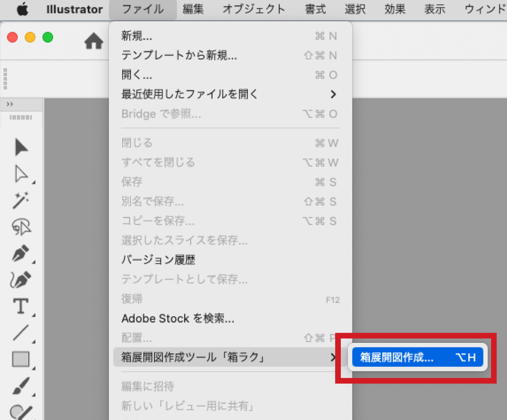
Task: Select the Curvature tool
Action: coord(21,280)
